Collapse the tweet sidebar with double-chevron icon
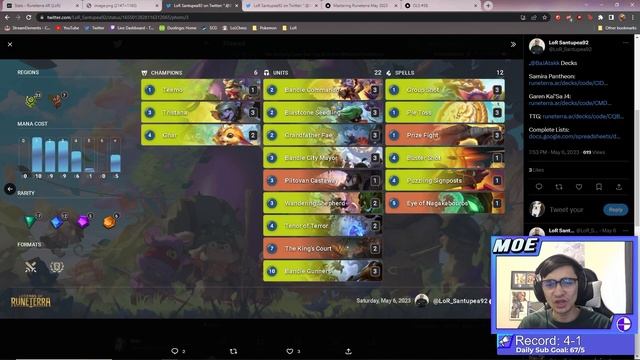Screen dimensions: 640x360 coord(513,44)
